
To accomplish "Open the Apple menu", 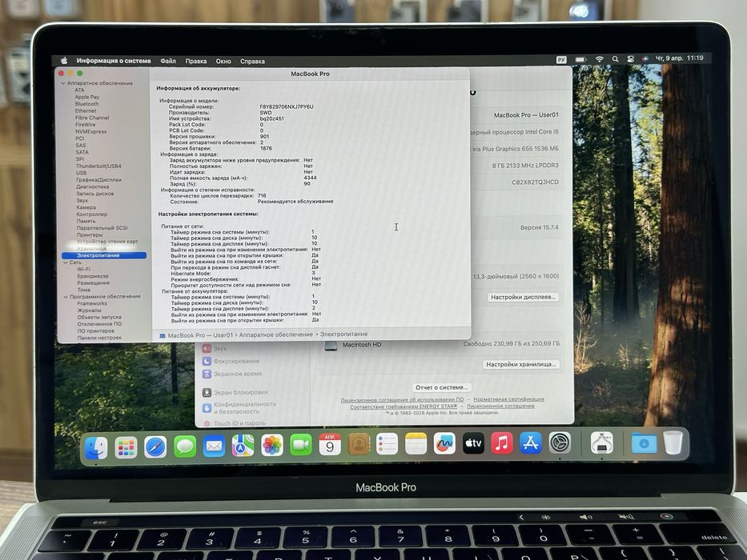I will pos(64,61).
